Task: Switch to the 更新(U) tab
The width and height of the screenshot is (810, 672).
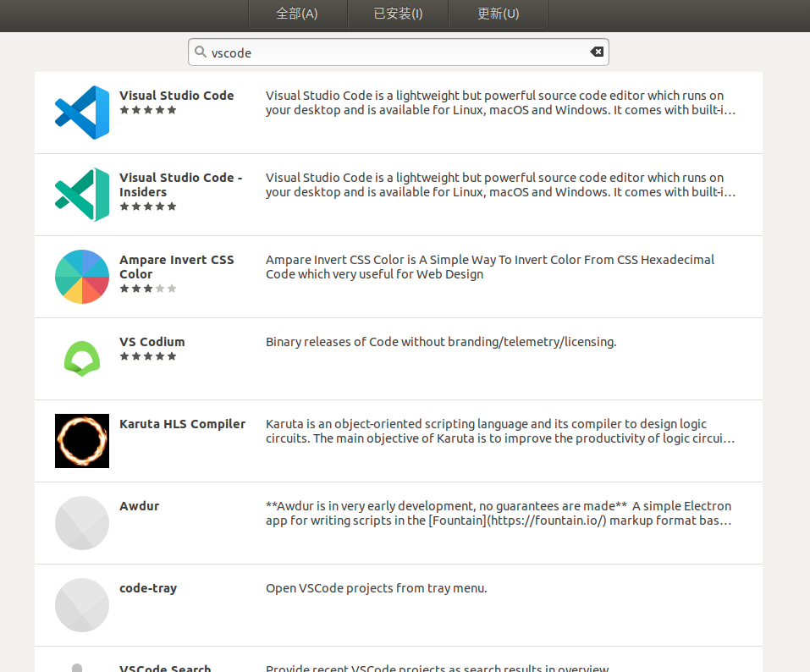Action: 498,14
